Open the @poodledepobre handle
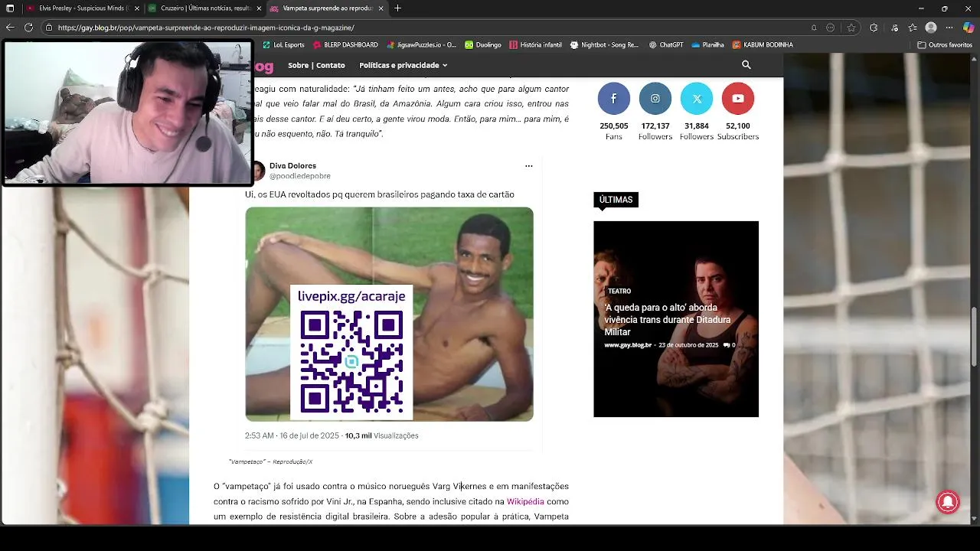Image resolution: width=980 pixels, height=551 pixels. point(300,176)
